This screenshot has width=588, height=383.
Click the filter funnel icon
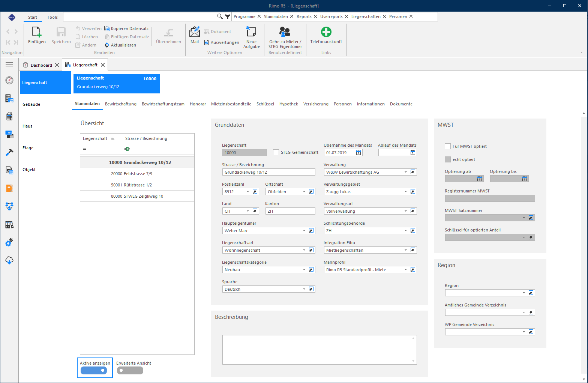click(228, 17)
